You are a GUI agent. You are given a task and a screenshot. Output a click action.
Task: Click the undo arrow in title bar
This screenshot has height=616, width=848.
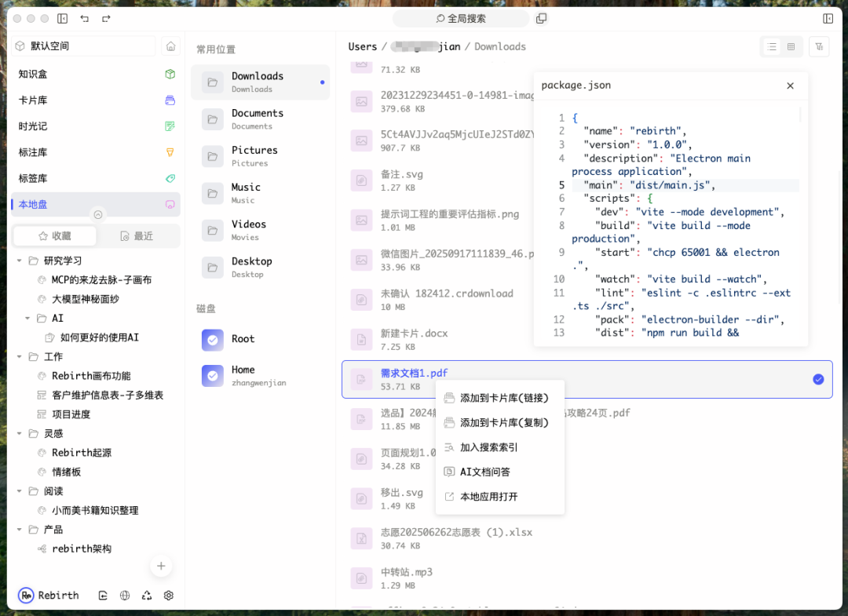point(85,18)
